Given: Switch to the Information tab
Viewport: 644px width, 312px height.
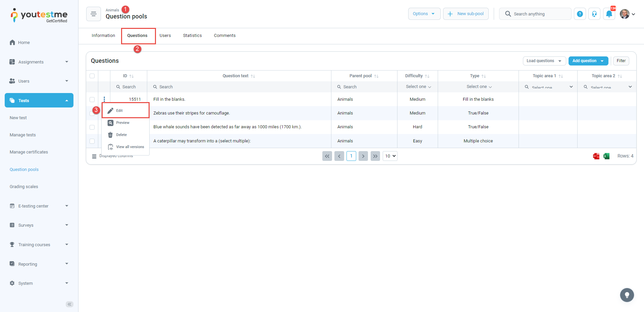Looking at the screenshot, I should 103,36.
